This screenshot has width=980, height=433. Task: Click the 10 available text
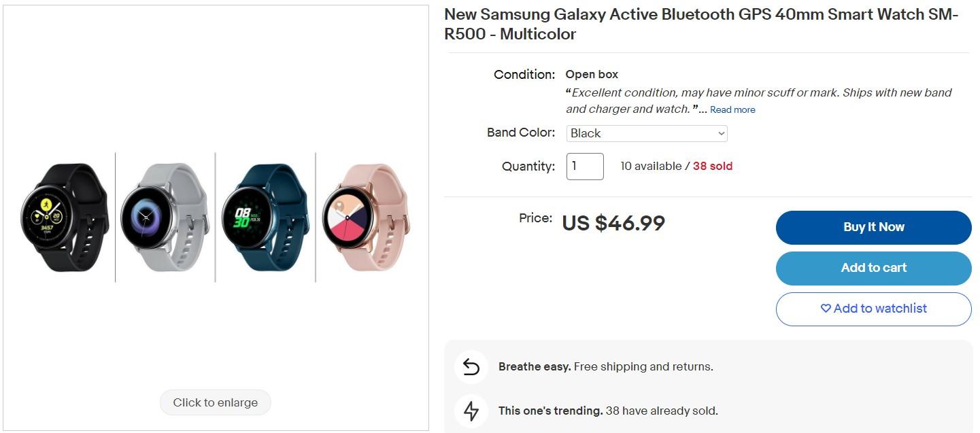[x=650, y=167]
